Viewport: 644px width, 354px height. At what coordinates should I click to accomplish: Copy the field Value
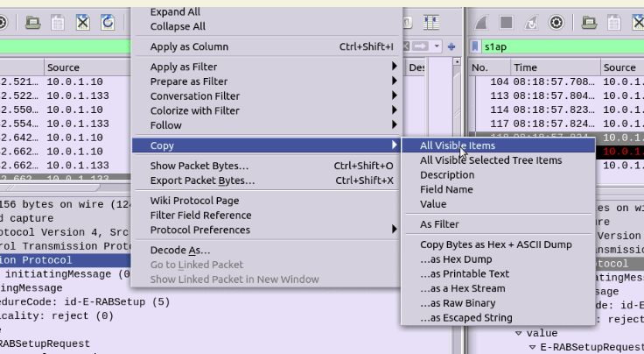tap(498, 204)
